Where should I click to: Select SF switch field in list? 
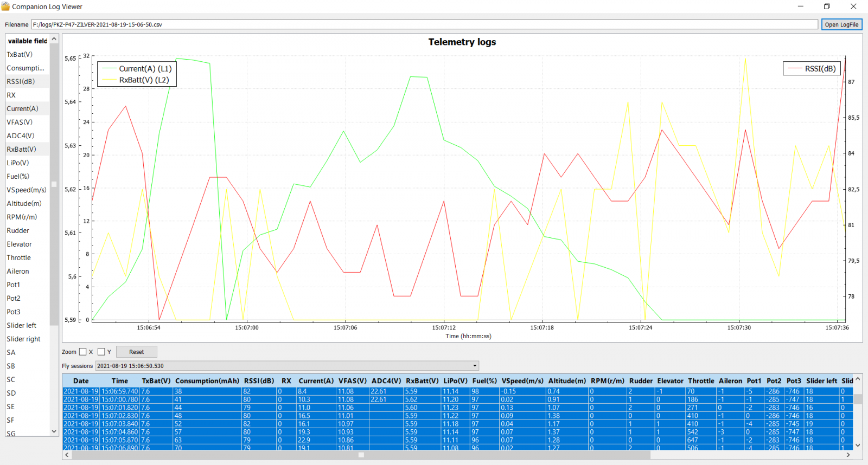coord(27,420)
